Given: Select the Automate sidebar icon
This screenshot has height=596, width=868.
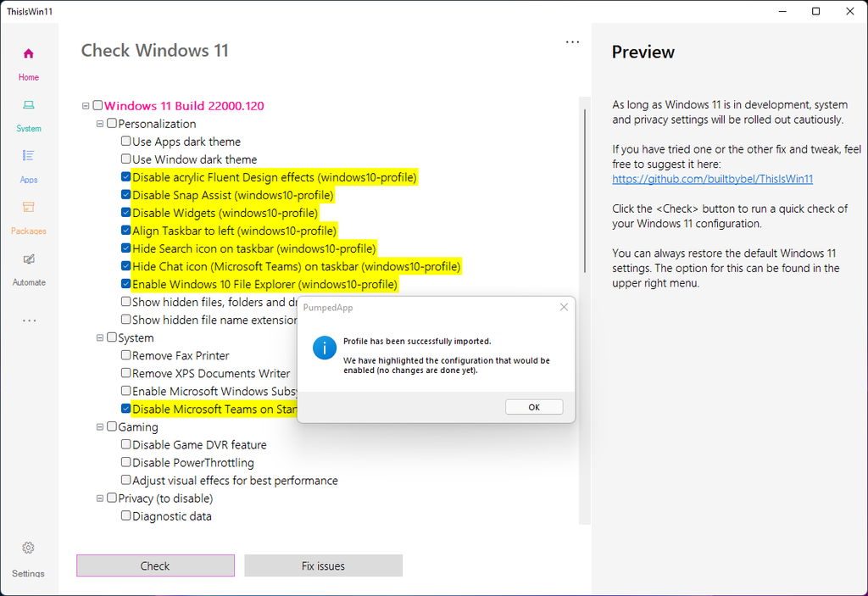Looking at the screenshot, I should point(29,265).
